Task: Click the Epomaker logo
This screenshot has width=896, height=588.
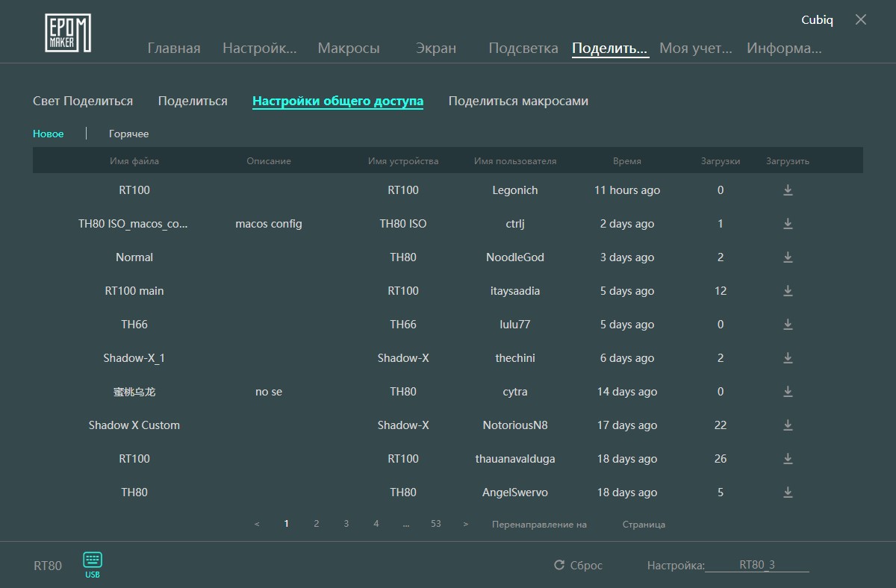Action: tap(68, 34)
